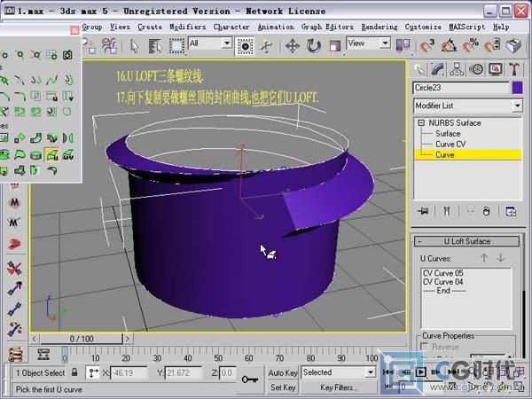Step time slider forward with right arrow
Image resolution: width=532 pixels, height=399 pixels.
click(x=128, y=339)
